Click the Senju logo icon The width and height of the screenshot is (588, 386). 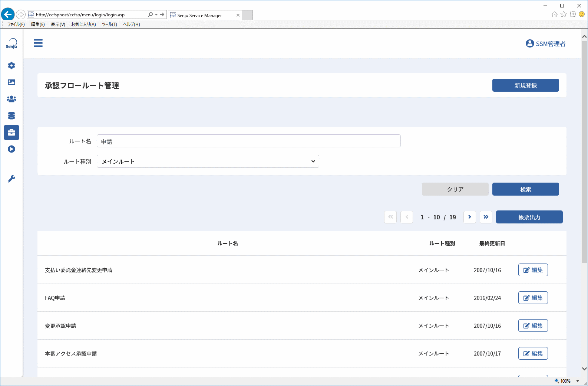[x=11, y=43]
